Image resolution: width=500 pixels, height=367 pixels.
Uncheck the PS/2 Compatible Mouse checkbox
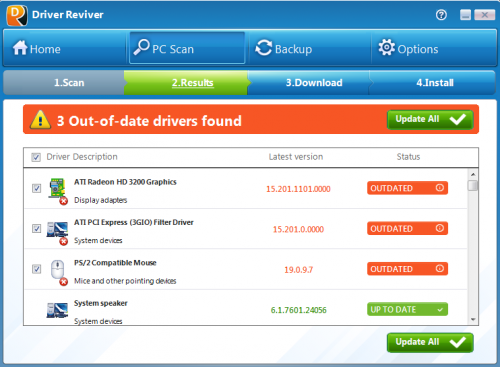(x=36, y=269)
